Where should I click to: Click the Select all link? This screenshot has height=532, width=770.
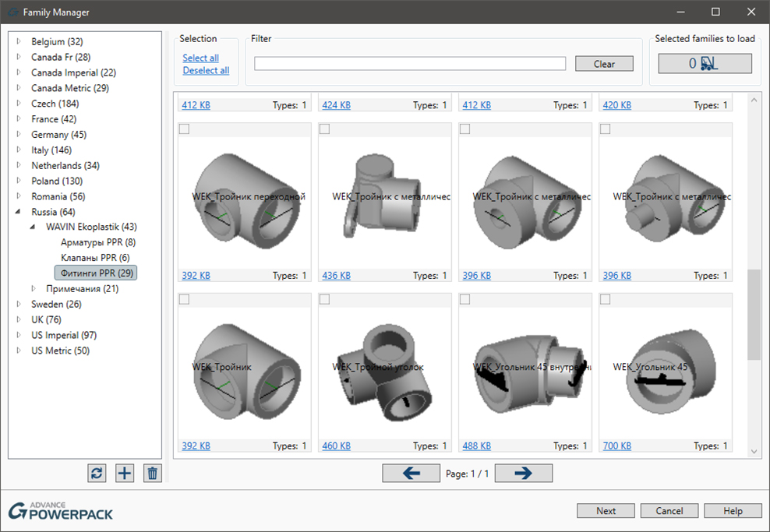(200, 58)
